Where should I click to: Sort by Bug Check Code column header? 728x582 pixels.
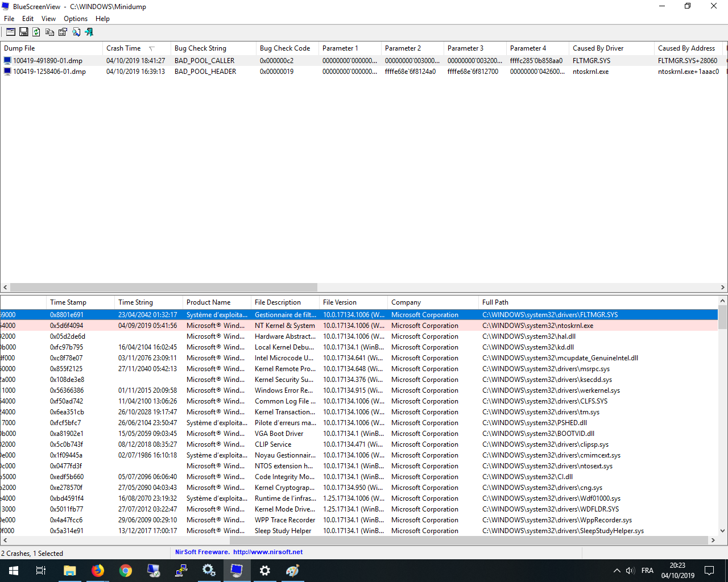287,48
